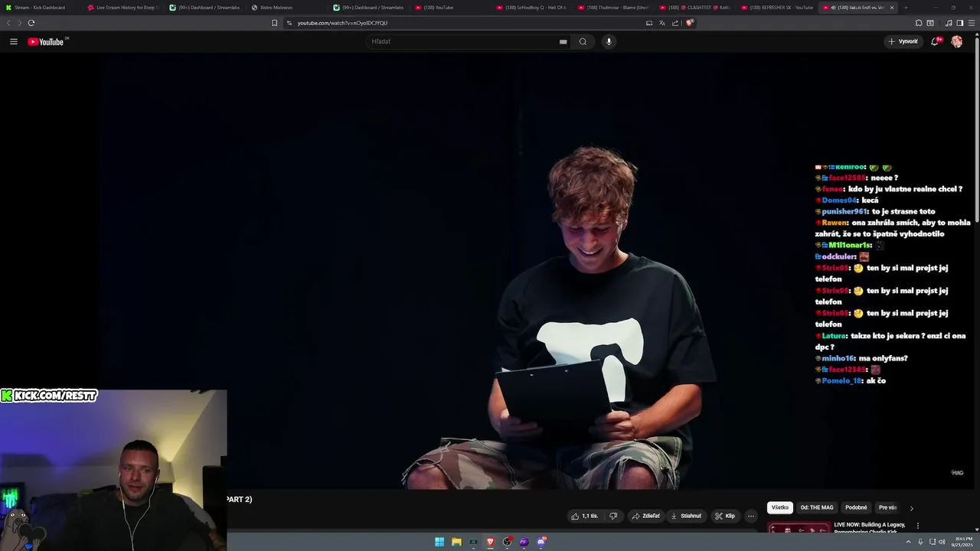Open the YouTube hamburger guide menu
Screen dimensions: 980x551
(x=14, y=41)
